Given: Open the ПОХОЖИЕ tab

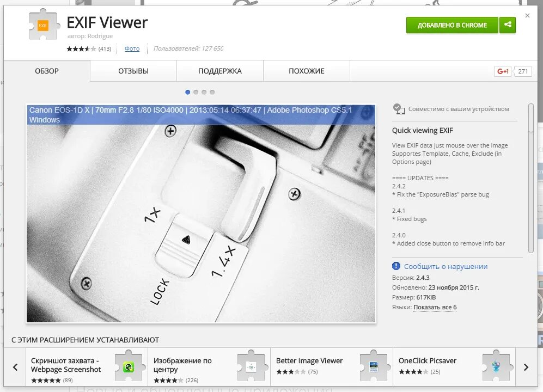Looking at the screenshot, I should [x=307, y=71].
